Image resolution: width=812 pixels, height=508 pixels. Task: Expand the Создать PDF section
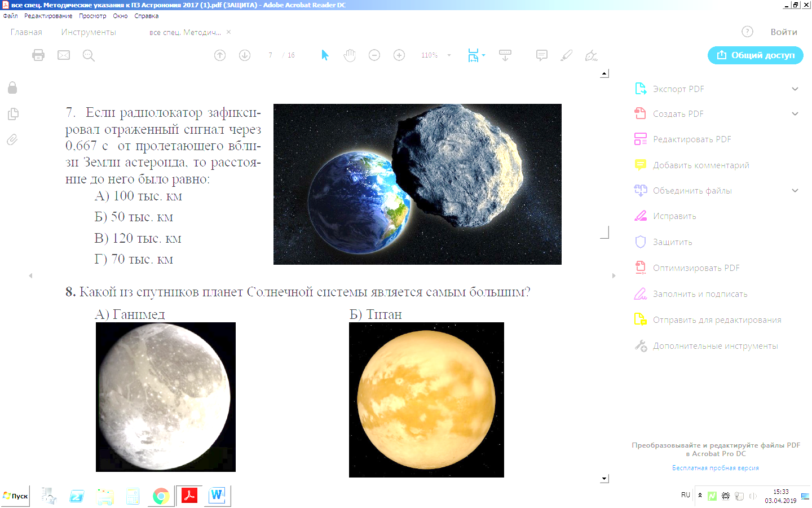click(x=795, y=114)
